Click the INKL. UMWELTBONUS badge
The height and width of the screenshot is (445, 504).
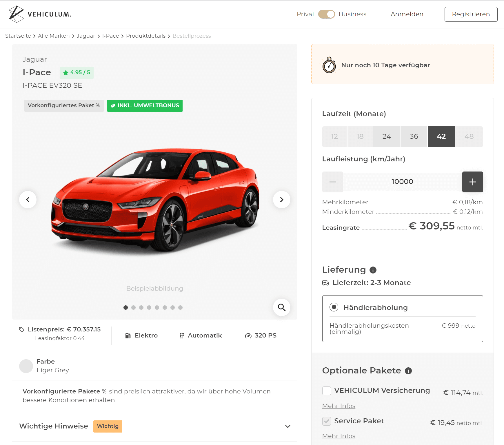(145, 105)
